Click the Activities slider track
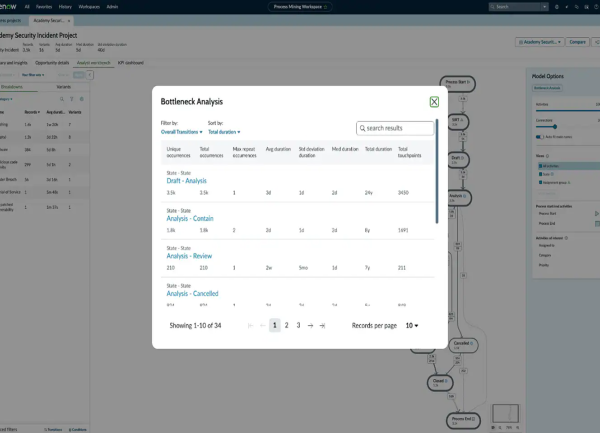 pyautogui.click(x=567, y=111)
